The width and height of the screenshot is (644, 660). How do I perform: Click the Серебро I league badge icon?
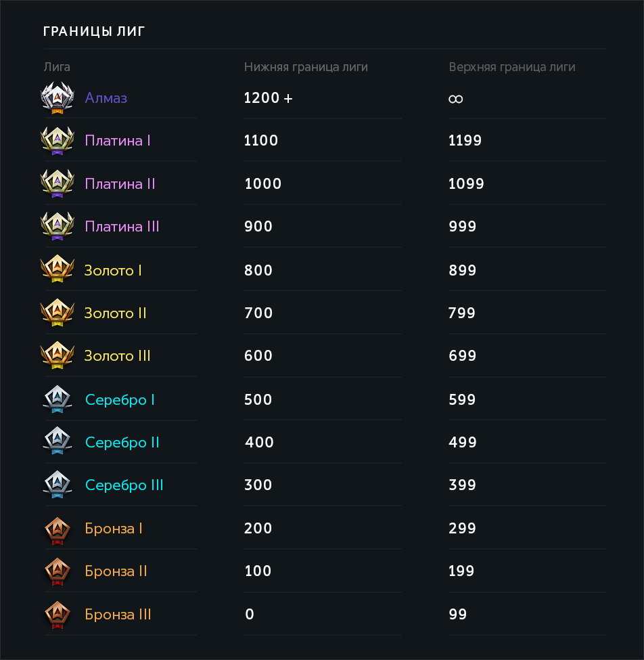[57, 399]
